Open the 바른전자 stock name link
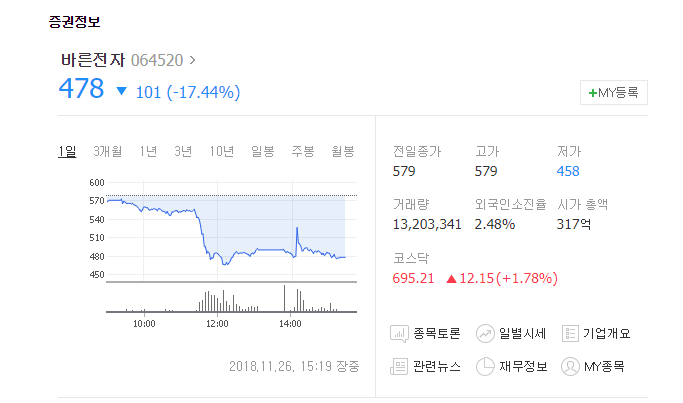Image resolution: width=683 pixels, height=403 pixels. (x=93, y=60)
